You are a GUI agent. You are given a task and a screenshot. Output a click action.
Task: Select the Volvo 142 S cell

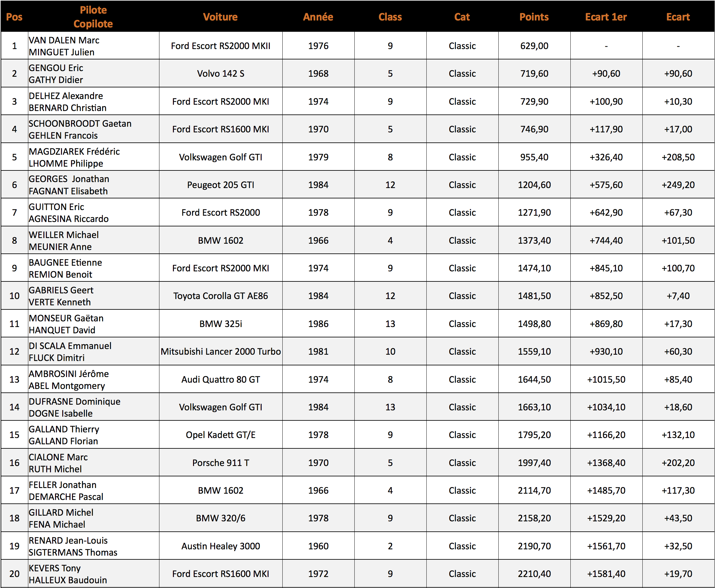click(220, 74)
